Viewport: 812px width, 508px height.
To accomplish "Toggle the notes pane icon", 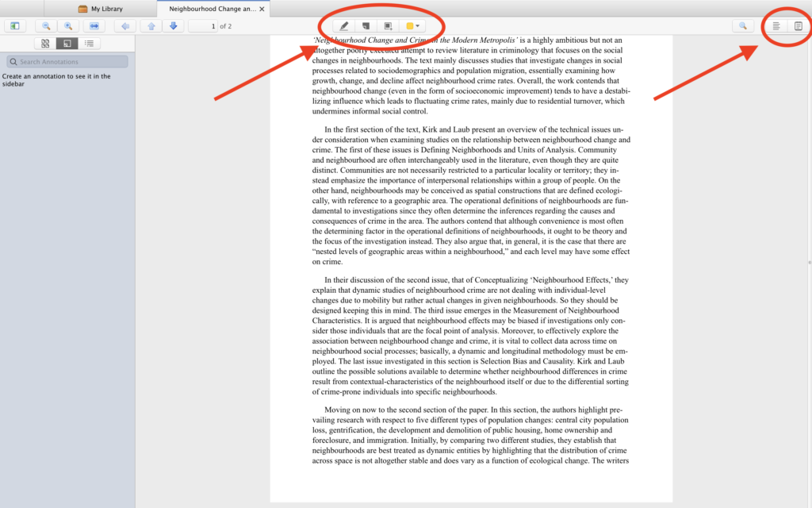I will 798,26.
